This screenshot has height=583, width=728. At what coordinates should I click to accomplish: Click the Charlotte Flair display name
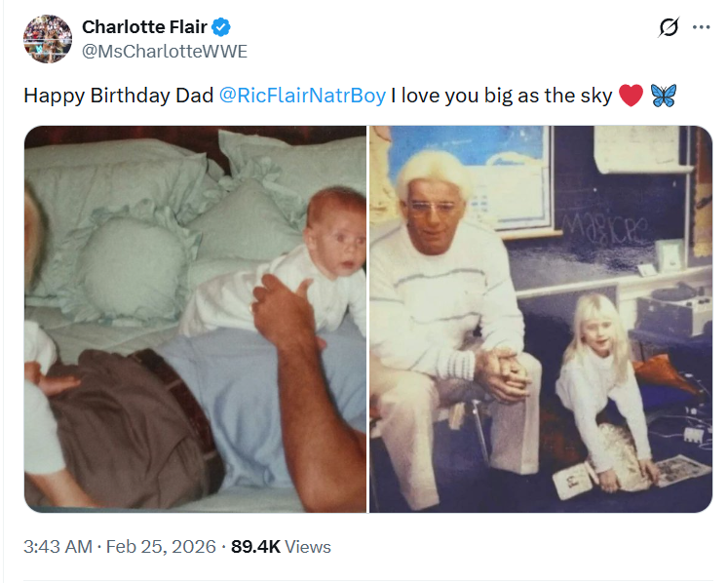(143, 27)
